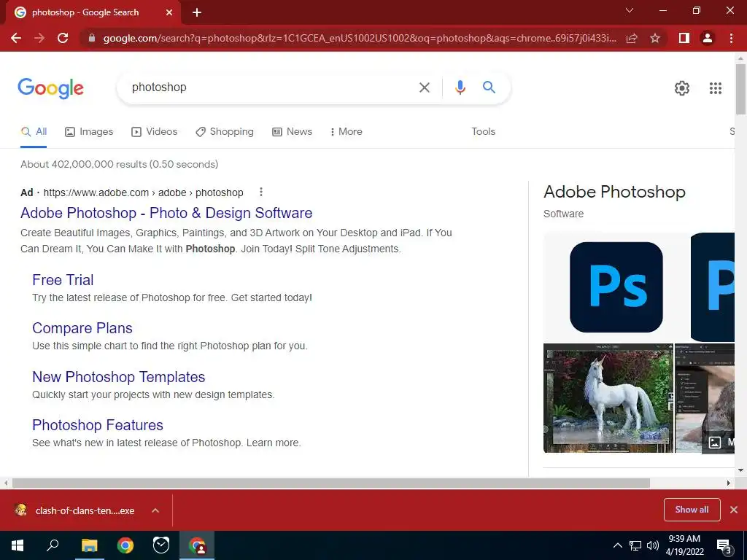Expand the clash-of-clans download options arrow

155,510
